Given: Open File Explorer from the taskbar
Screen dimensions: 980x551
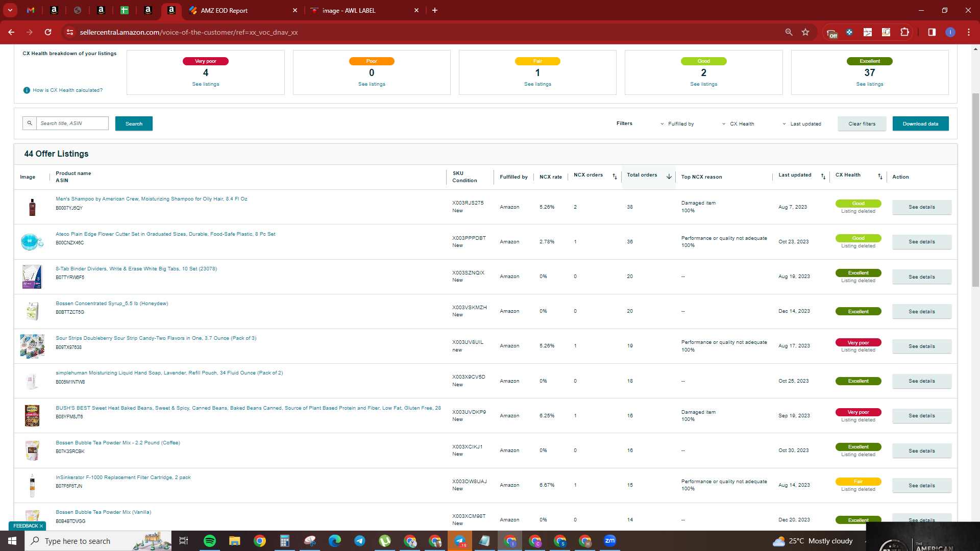Looking at the screenshot, I should point(235,541).
